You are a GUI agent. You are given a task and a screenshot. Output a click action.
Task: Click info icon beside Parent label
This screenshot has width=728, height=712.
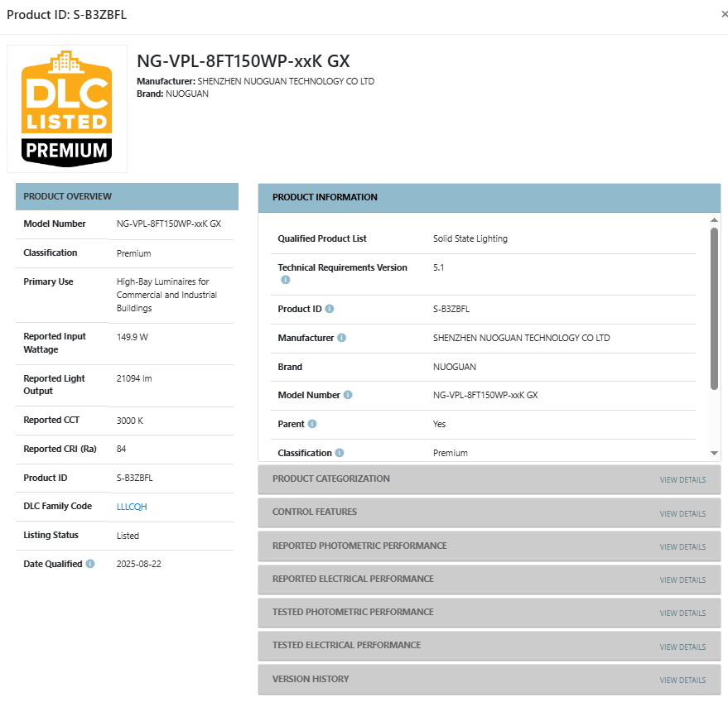pos(312,423)
